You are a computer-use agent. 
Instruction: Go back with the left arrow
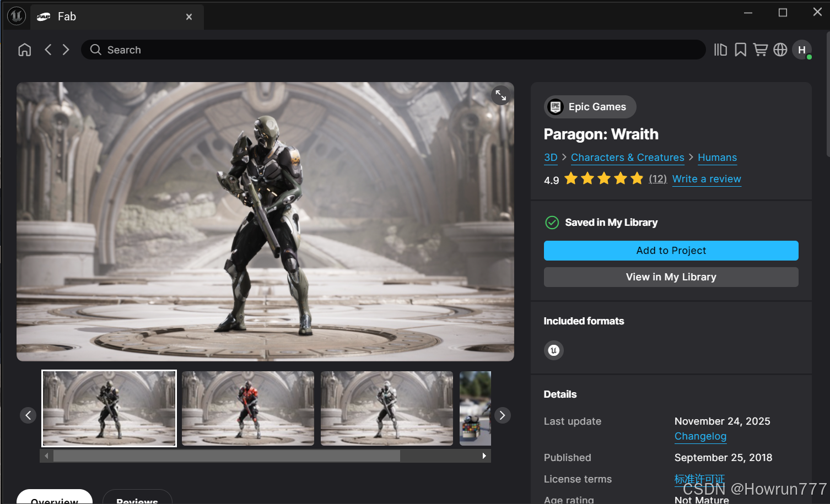48,50
